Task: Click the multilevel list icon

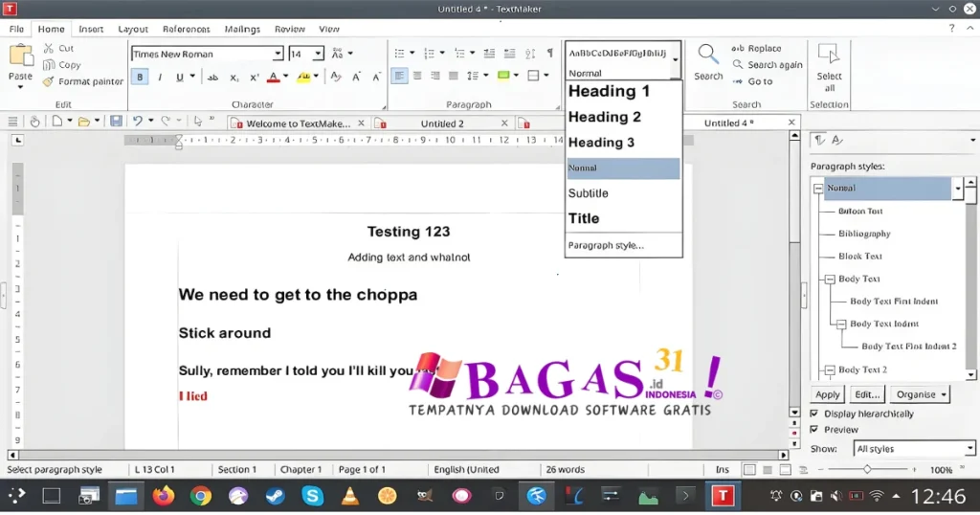Action: coord(459,53)
